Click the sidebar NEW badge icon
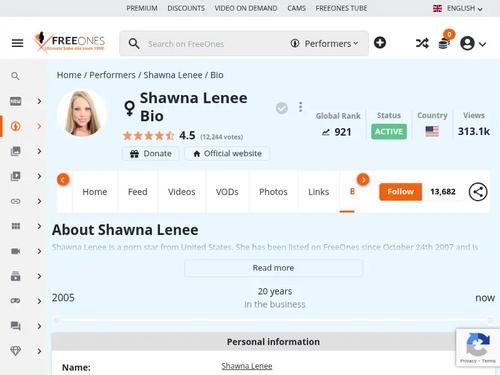 click(x=15, y=101)
